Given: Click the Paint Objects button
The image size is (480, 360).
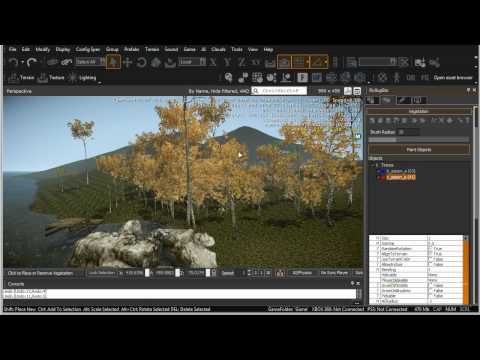Looking at the screenshot, I should coord(419,150).
